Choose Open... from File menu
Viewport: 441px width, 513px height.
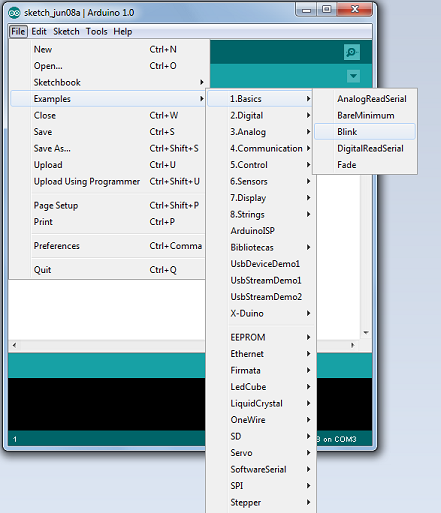click(107, 66)
